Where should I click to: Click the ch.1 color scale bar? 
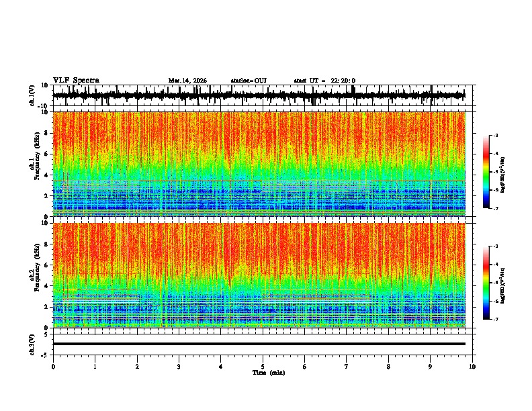point(486,172)
